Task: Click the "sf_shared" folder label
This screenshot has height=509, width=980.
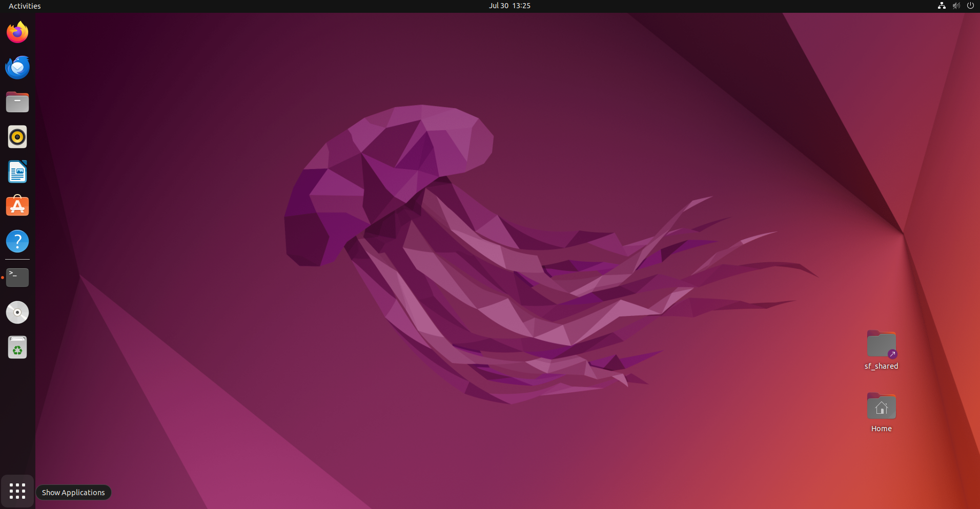Action: [881, 366]
